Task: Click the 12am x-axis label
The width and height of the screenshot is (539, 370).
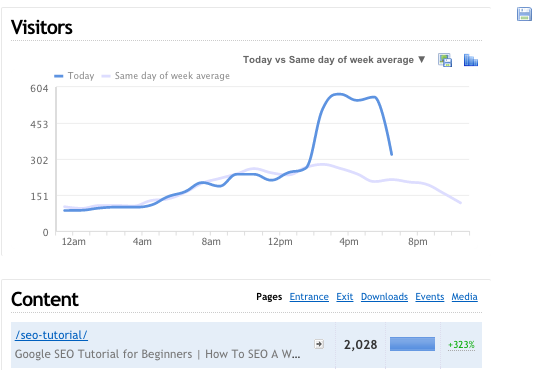Action: (x=74, y=242)
